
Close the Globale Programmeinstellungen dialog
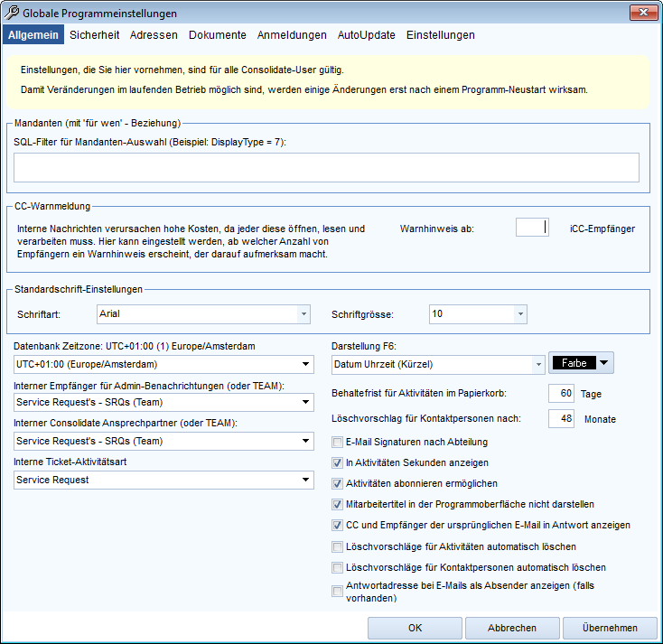pyautogui.click(x=642, y=13)
